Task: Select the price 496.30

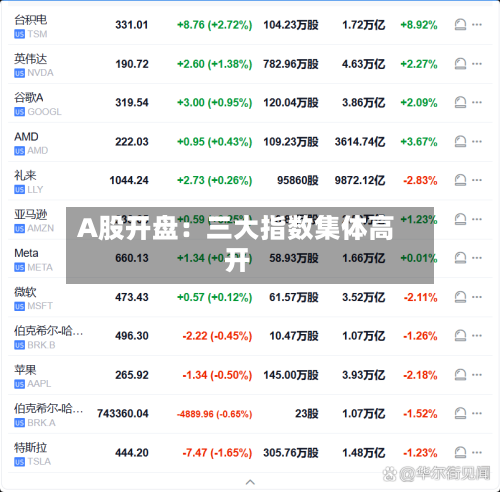Action: (132, 336)
